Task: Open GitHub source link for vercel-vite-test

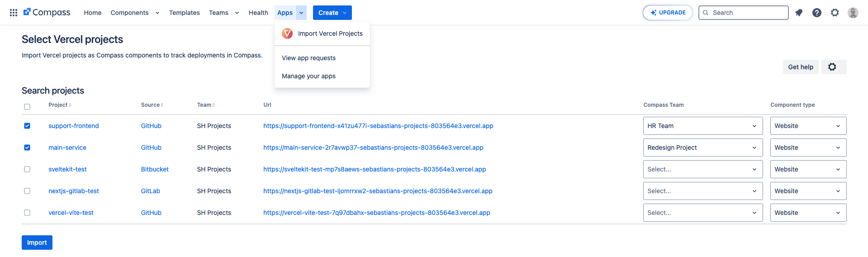Action: pos(151,213)
